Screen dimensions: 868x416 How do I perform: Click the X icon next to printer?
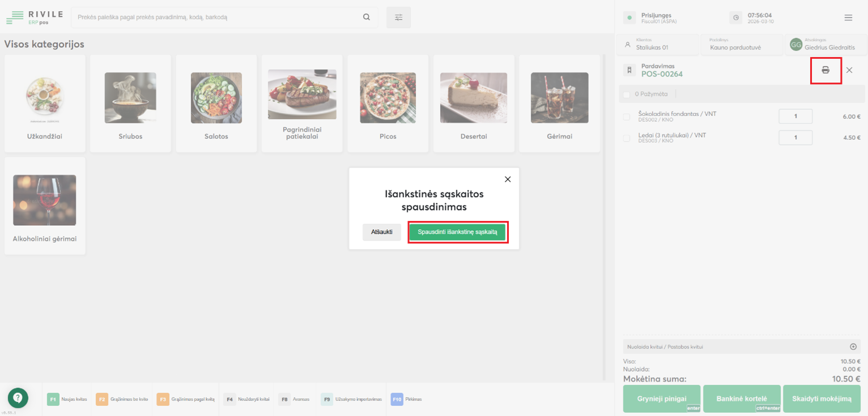(x=849, y=70)
